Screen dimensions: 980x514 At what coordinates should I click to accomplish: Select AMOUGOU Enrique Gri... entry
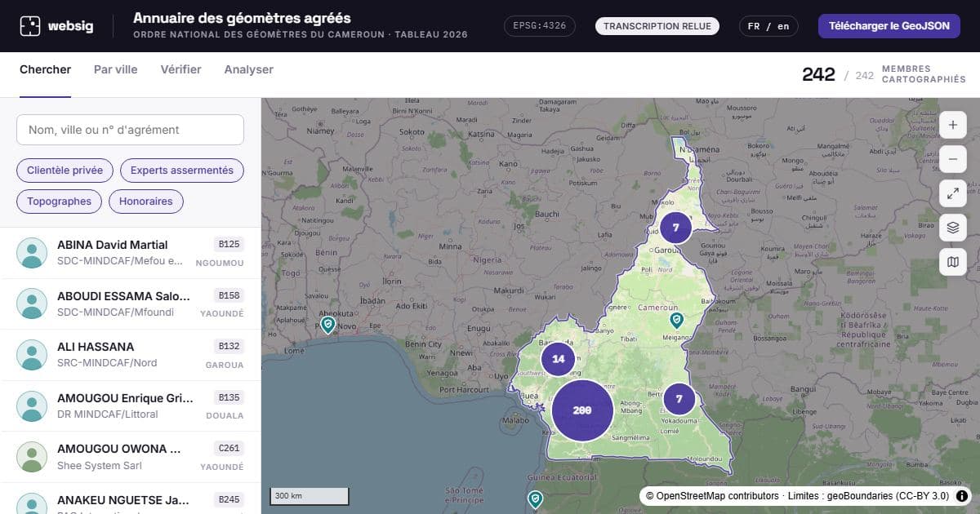tap(131, 406)
